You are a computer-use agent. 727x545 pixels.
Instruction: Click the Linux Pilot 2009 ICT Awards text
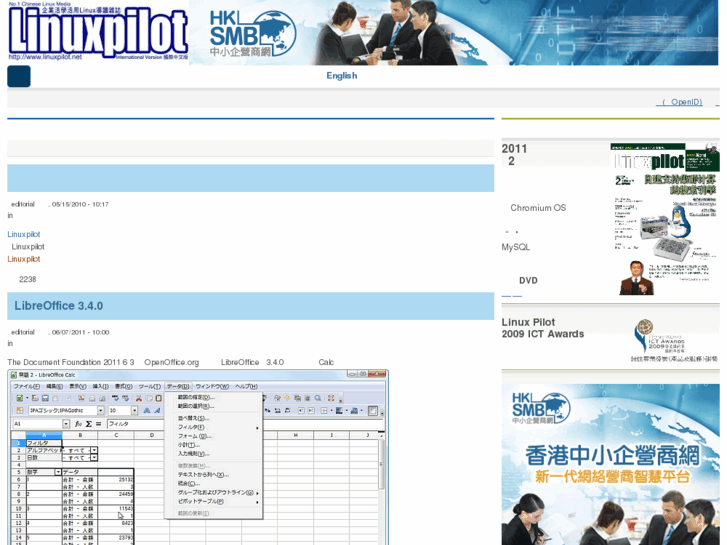click(x=542, y=328)
